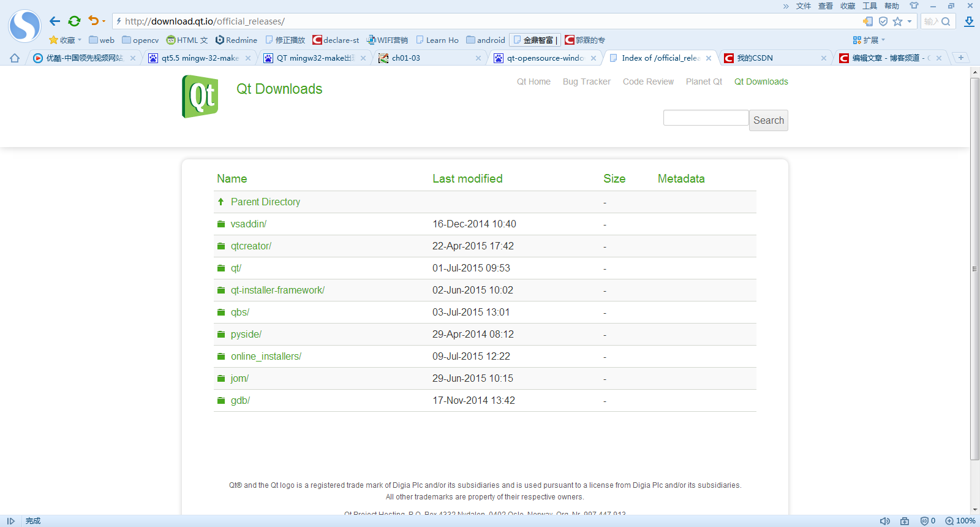Click the vertical scrollbar thumb
The width and height of the screenshot is (980, 527).
974,268
